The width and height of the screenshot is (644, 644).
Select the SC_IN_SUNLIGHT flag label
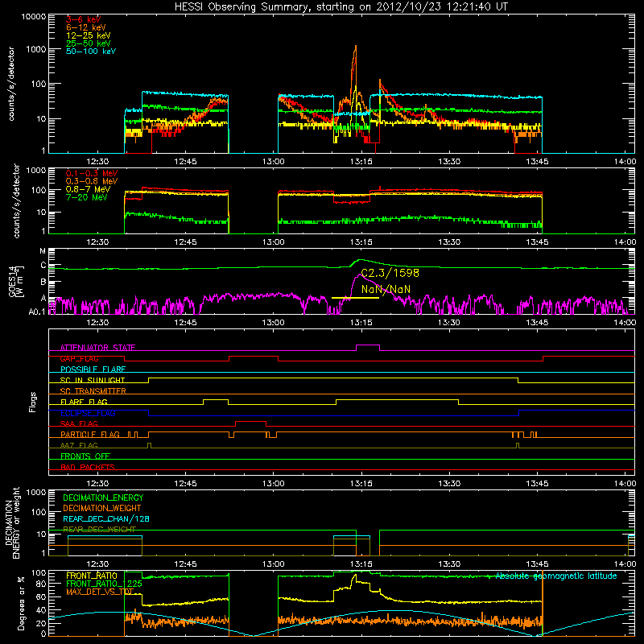(93, 380)
